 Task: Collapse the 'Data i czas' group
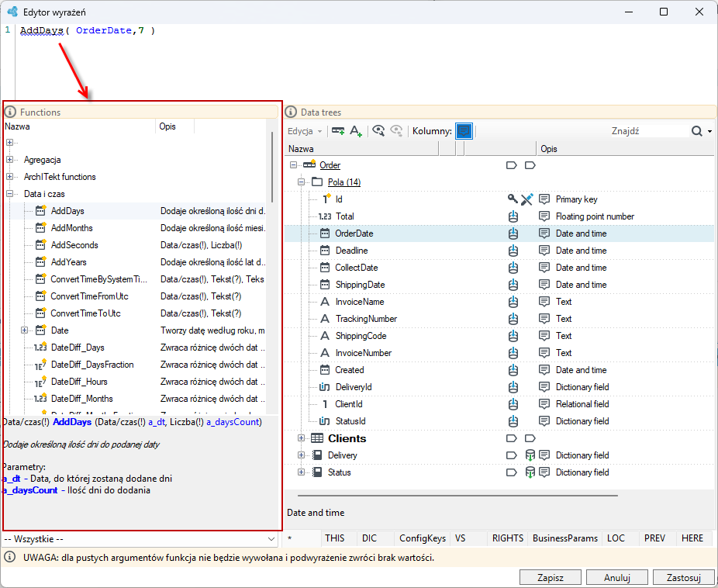(x=9, y=194)
